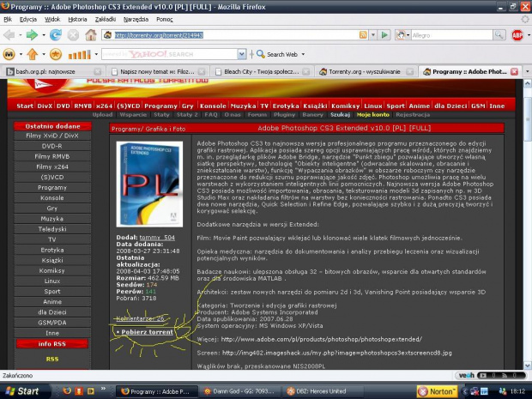The image size is (532, 399).
Task: Open the Forum link in submenu
Action: point(257,115)
